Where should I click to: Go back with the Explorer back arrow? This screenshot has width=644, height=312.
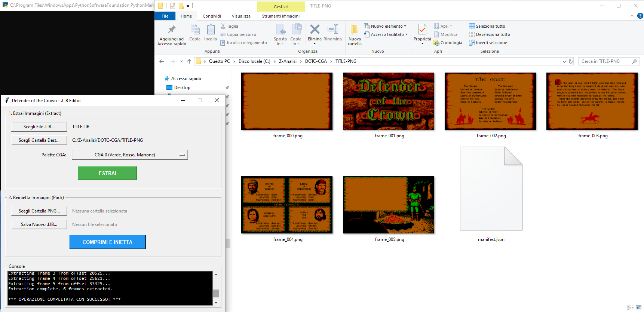tap(162, 61)
